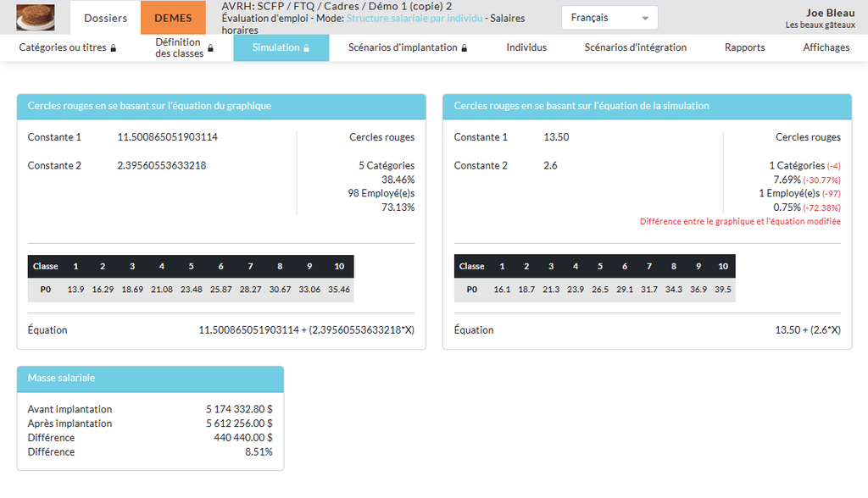Click the 1 Catégories (-4) text
Viewport: 868px width, 498px height.
coord(805,165)
